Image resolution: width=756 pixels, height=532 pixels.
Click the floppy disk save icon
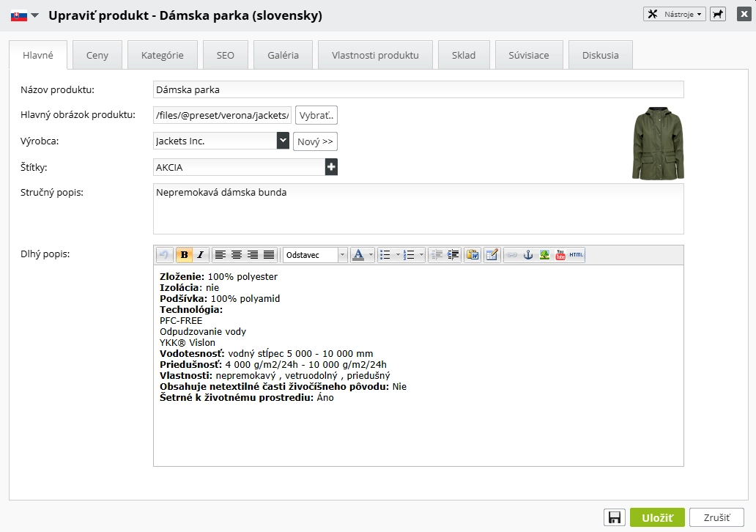click(x=615, y=517)
